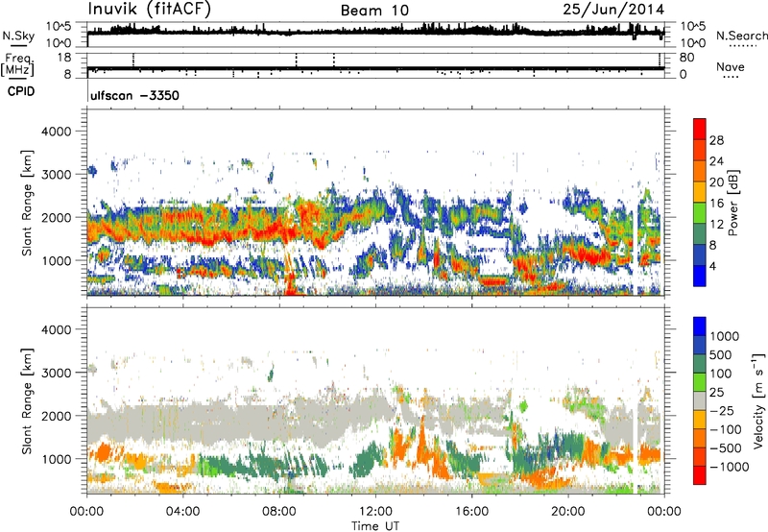Click the '08:00' time axis tick label

(x=279, y=512)
